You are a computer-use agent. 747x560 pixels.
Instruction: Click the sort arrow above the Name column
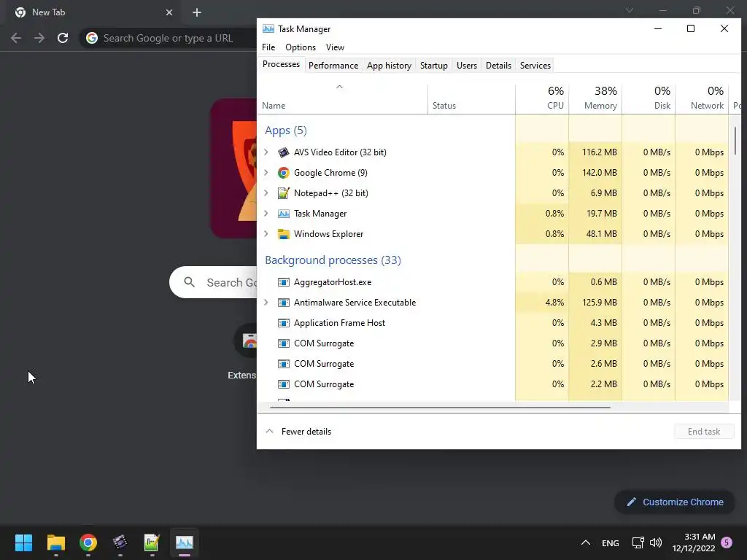pos(340,87)
